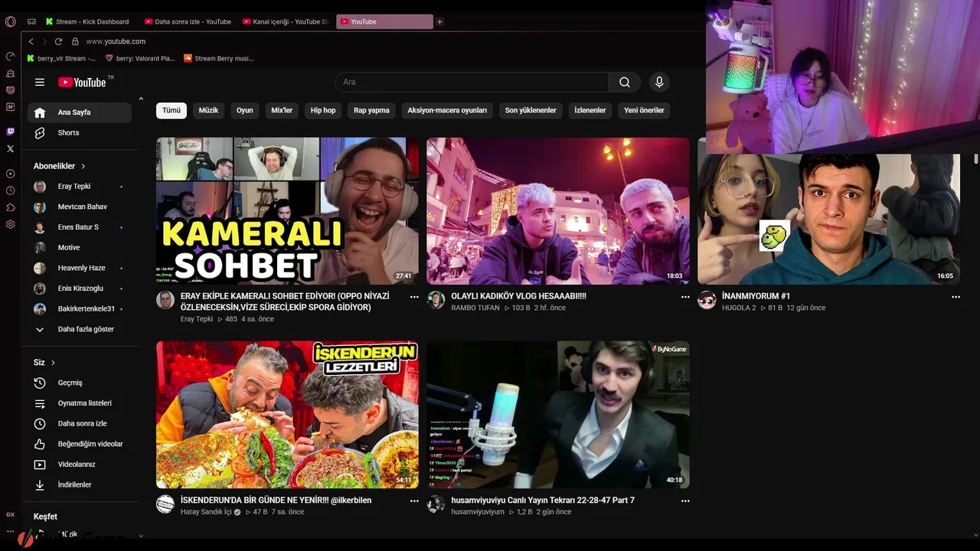The width and height of the screenshot is (980, 551).
Task: Expand Abonelikler section chevron
Action: coord(83,166)
